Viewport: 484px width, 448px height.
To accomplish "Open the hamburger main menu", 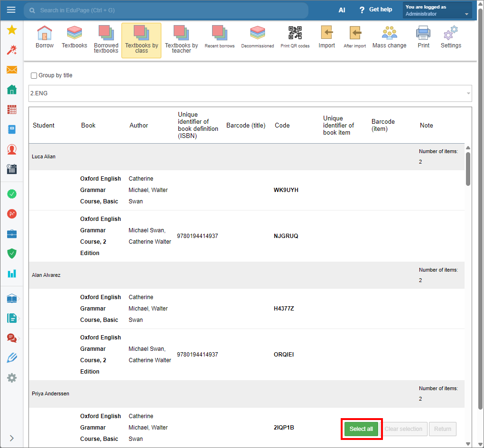I will pos(11,10).
